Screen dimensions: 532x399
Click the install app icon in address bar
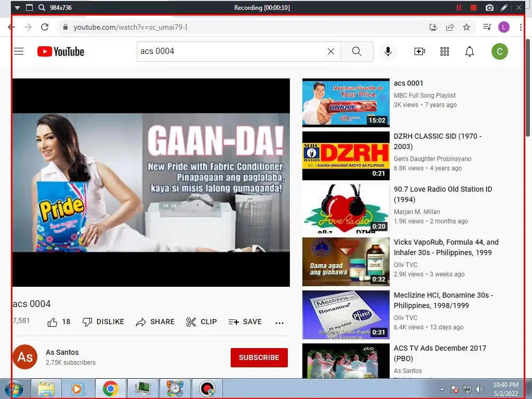433,27
